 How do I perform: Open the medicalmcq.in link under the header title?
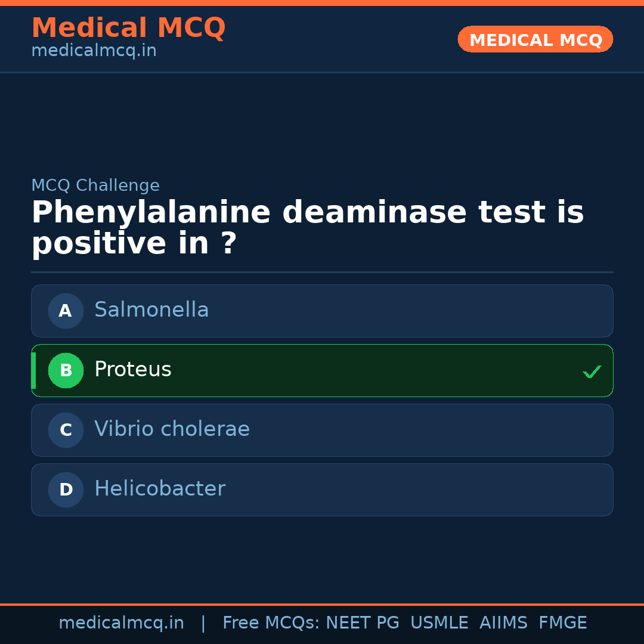(94, 51)
